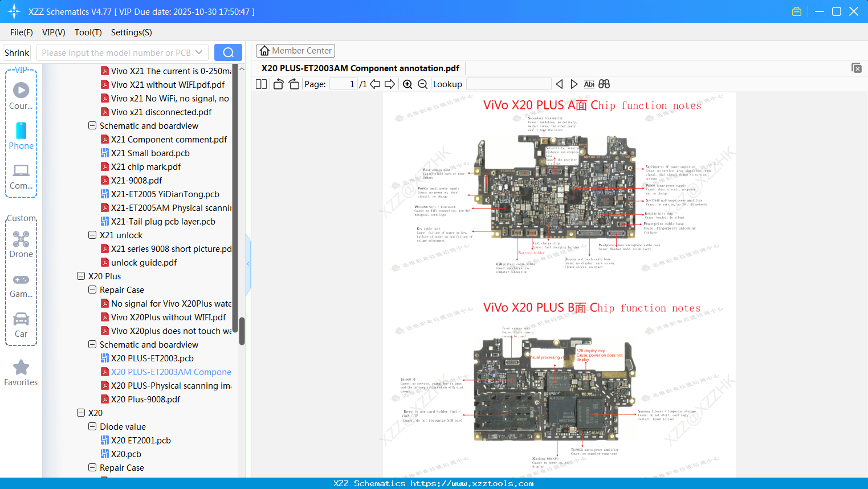Toggle the Abi whole-word search option
The height and width of the screenshot is (489, 868).
click(x=589, y=84)
